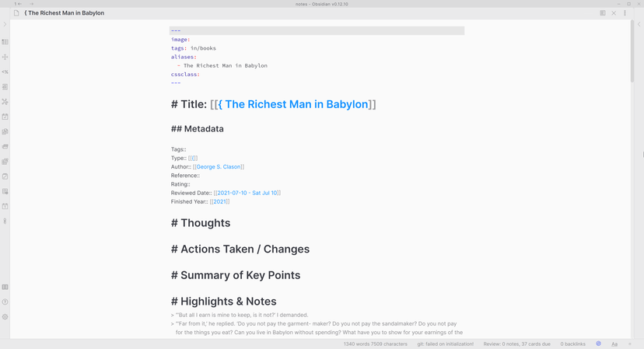Image resolution: width=644 pixels, height=349 pixels.
Task: Toggle preview mode via header icon
Action: [x=603, y=13]
